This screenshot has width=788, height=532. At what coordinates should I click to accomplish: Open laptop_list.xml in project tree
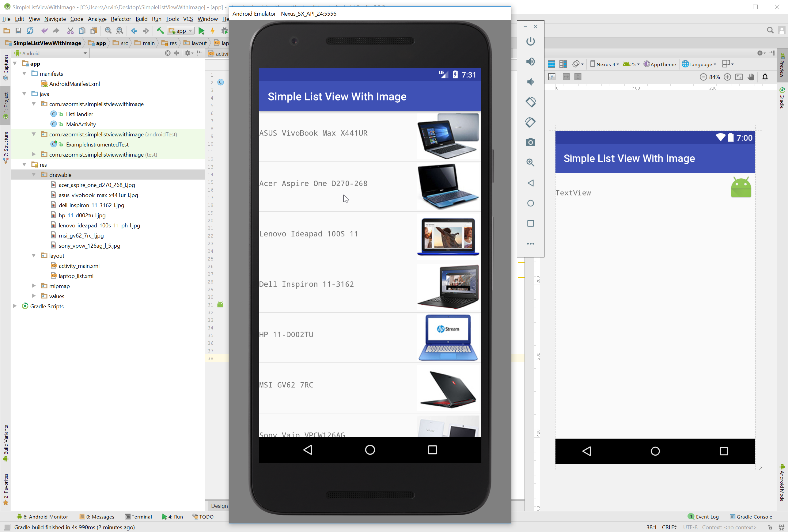(x=76, y=276)
